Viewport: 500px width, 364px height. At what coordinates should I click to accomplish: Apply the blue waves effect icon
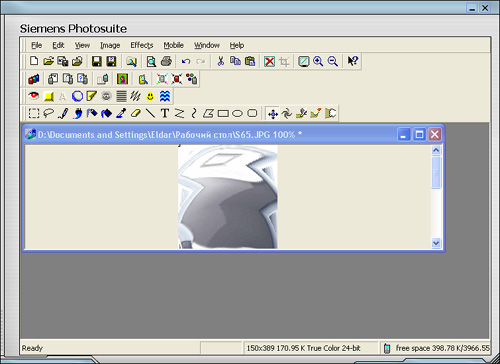(x=165, y=96)
